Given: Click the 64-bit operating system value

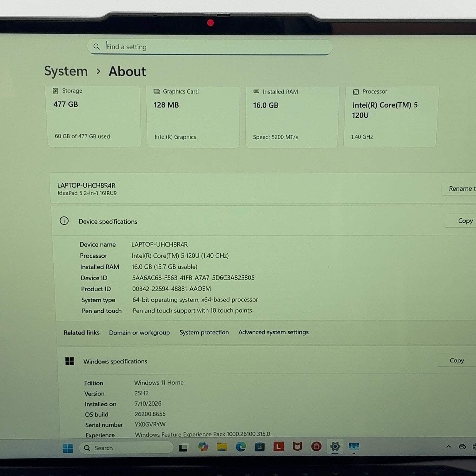Looking at the screenshot, I should coord(195,300).
